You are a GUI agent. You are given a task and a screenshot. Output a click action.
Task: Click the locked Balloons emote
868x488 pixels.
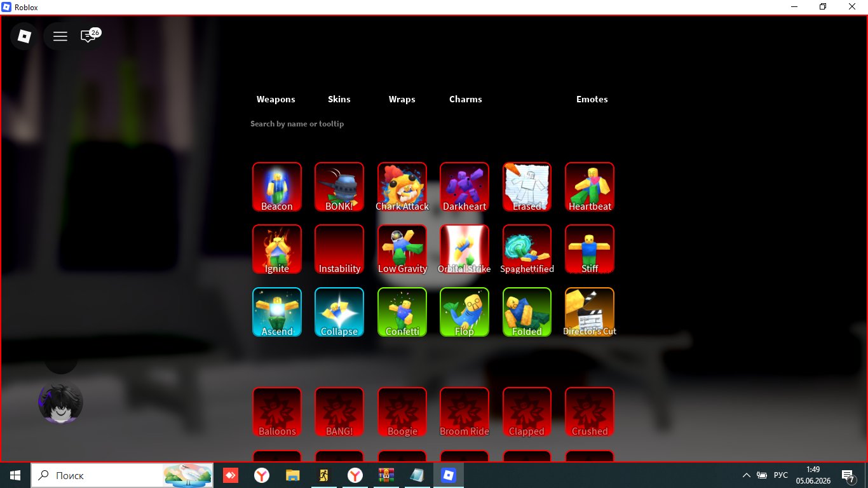click(277, 412)
